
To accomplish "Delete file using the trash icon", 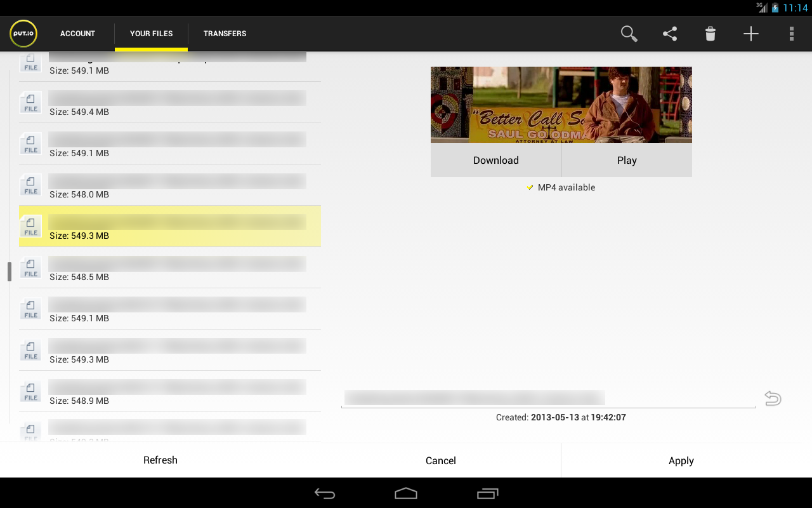I will click(710, 34).
